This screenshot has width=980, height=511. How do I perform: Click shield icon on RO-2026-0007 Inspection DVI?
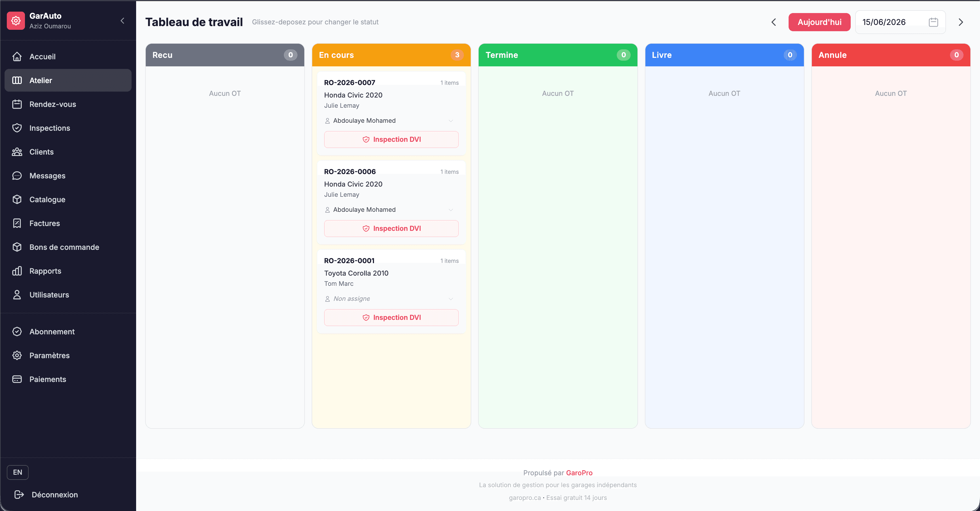pos(366,139)
